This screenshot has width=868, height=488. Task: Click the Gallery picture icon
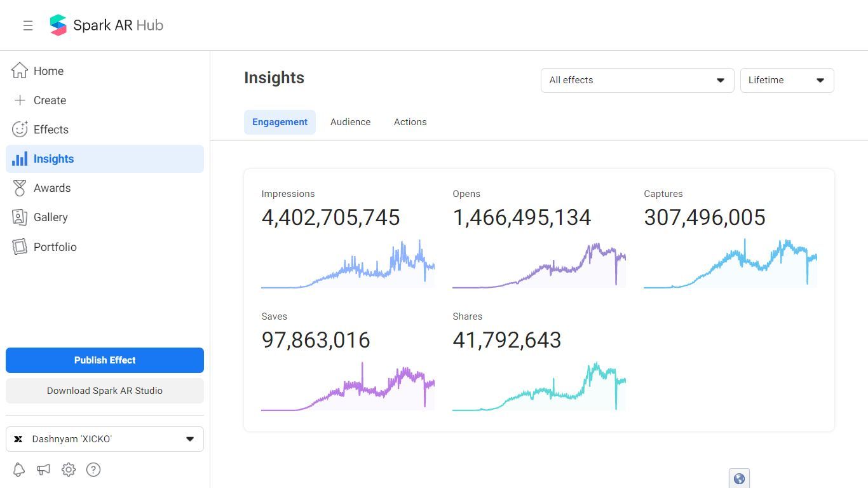pos(20,217)
